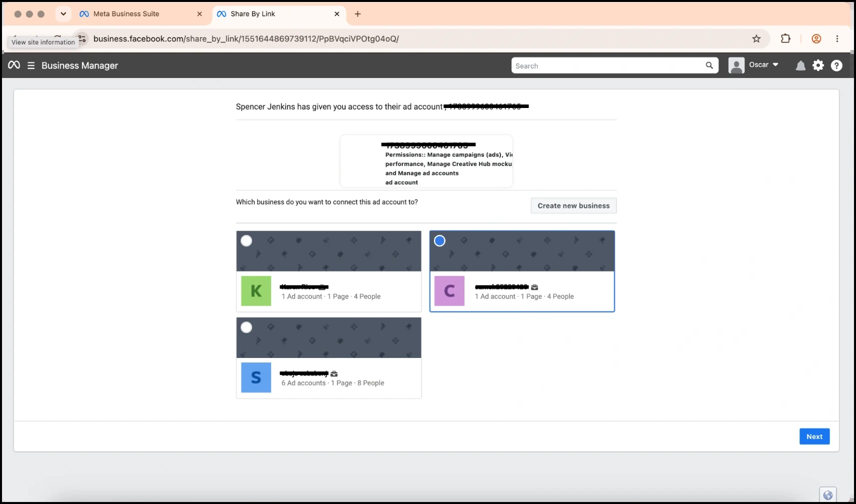856x504 pixels.
Task: Open a new browser tab
Action: point(357,14)
